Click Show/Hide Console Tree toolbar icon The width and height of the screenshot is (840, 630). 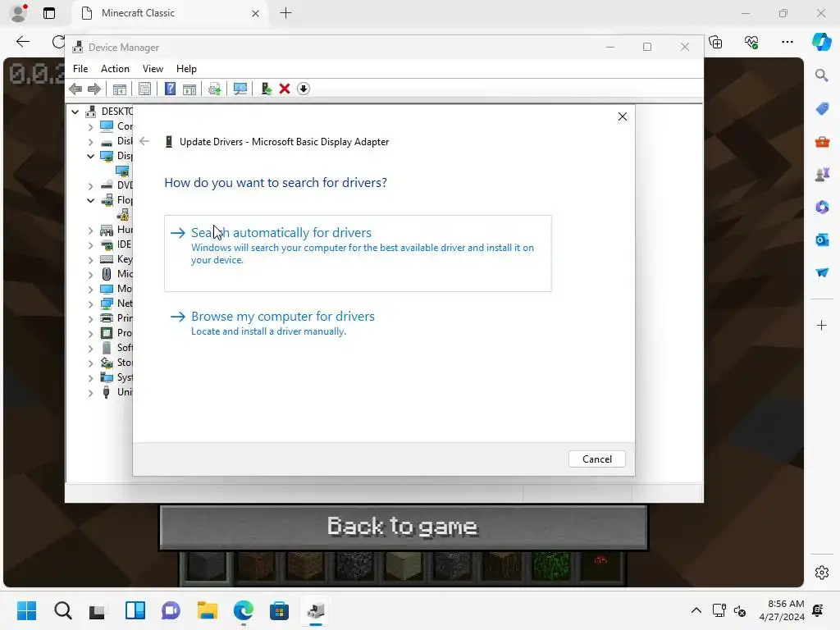point(120,89)
